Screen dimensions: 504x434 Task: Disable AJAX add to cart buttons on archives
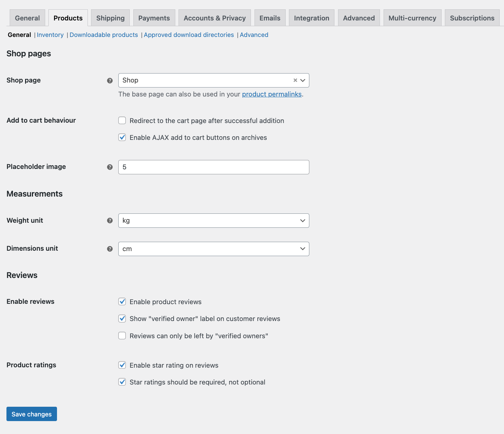(x=122, y=137)
